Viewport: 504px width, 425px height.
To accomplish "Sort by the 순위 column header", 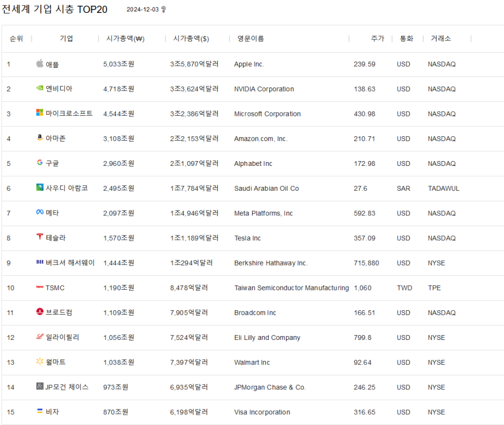I will coord(16,39).
